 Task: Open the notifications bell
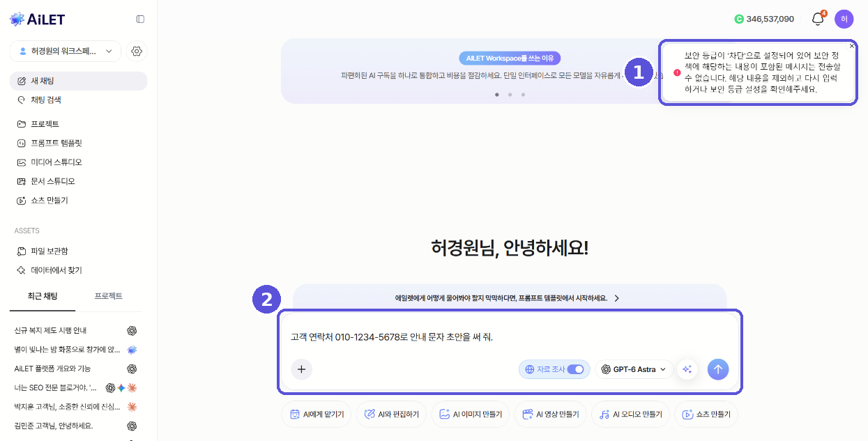818,19
